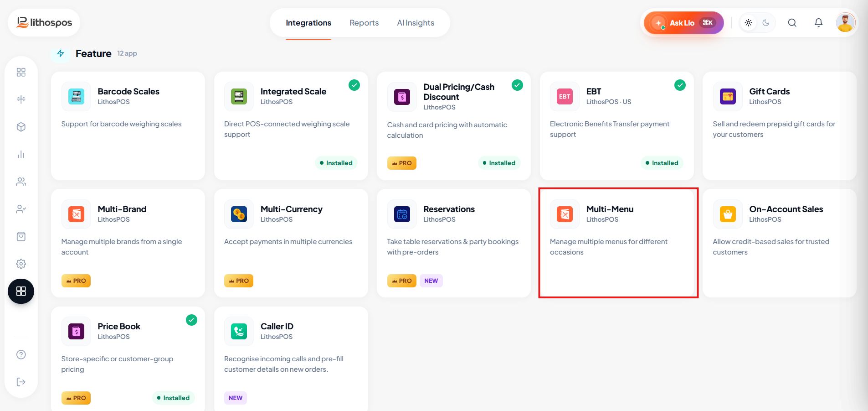Open the bar chart icon in sidebar

21,154
